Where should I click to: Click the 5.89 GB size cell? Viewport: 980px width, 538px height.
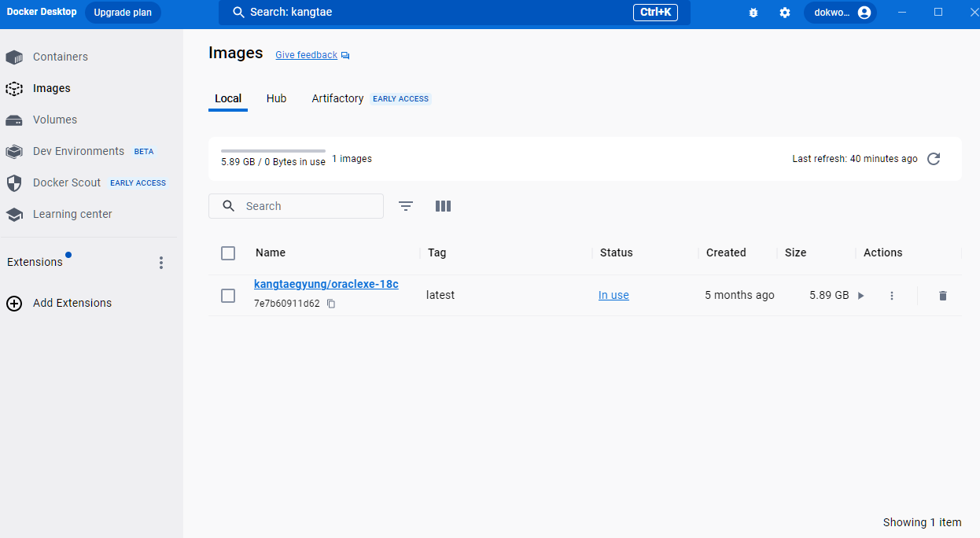(x=829, y=295)
